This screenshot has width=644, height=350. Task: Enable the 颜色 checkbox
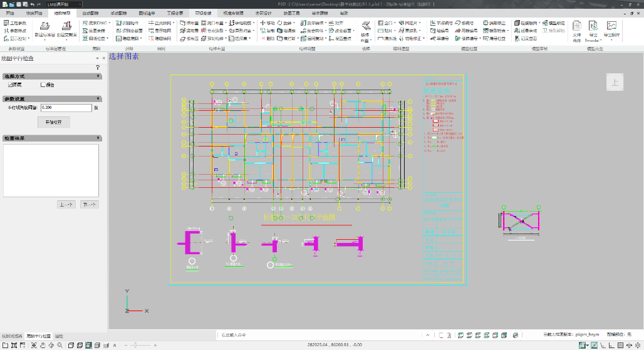pyautogui.click(x=43, y=85)
